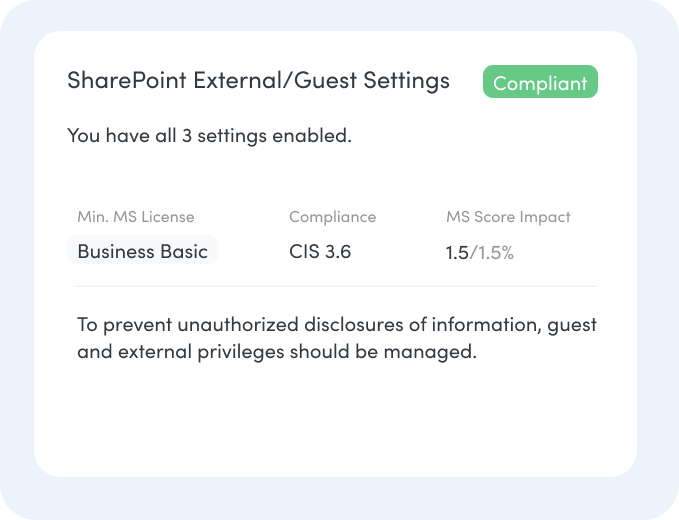Click the MS Score Impact label
This screenshot has height=520, width=679.
[x=508, y=217]
